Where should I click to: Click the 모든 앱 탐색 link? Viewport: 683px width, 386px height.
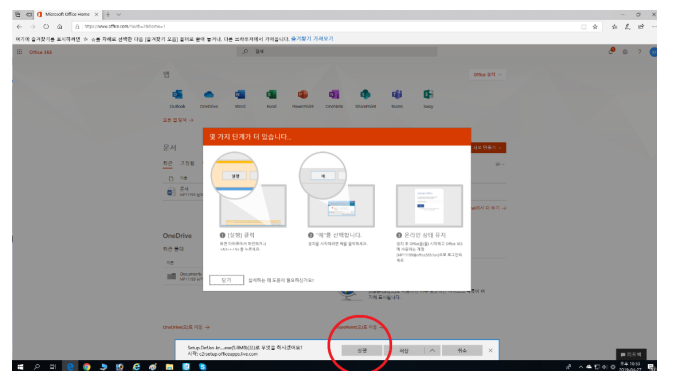[178, 120]
